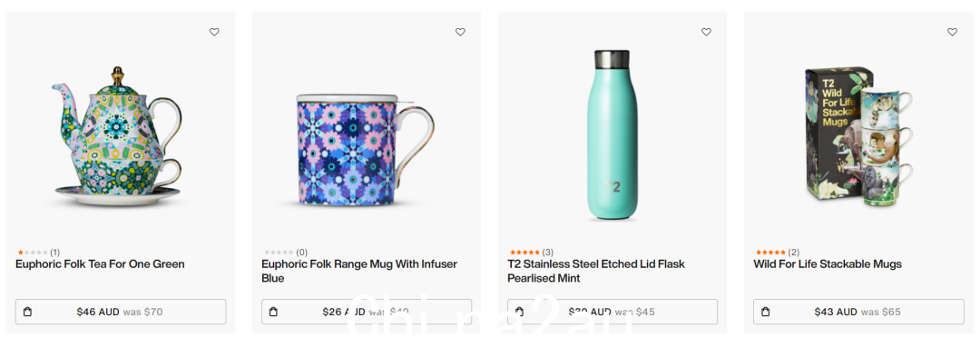980x348 pixels.
Task: Add Tea For One Green for $46 AUD
Action: pyautogui.click(x=121, y=312)
